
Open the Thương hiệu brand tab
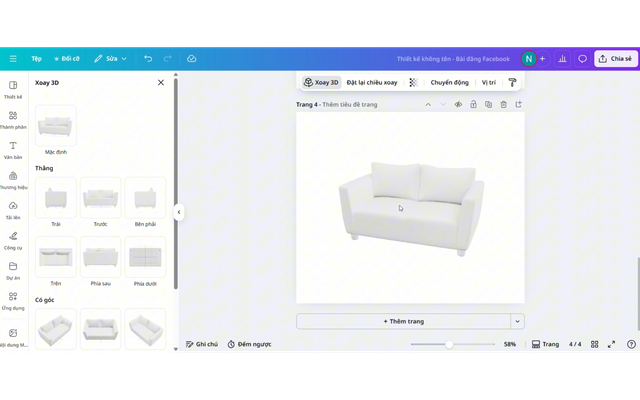[x=13, y=180]
